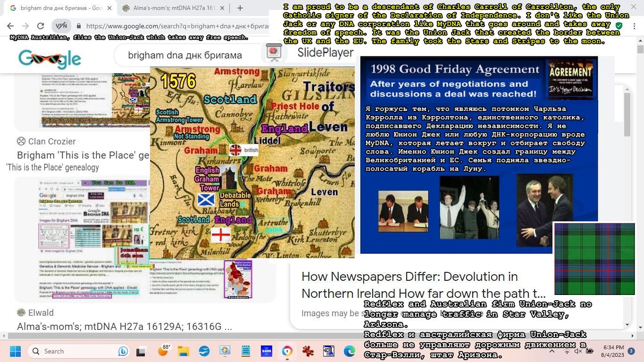Open Bing chat icon in taskbar search
Viewport: 644px width, 362px height.
tap(123, 351)
